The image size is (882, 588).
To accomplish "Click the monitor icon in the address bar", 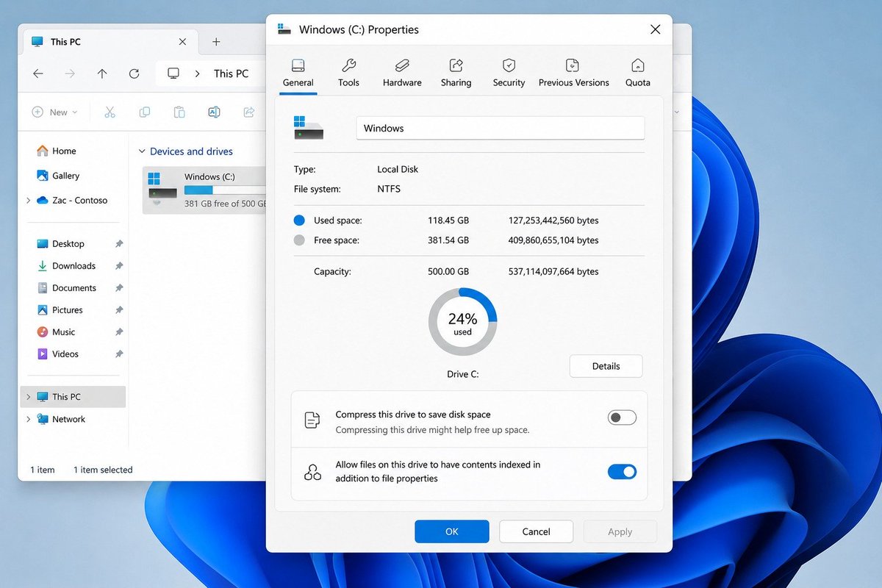I will [173, 73].
